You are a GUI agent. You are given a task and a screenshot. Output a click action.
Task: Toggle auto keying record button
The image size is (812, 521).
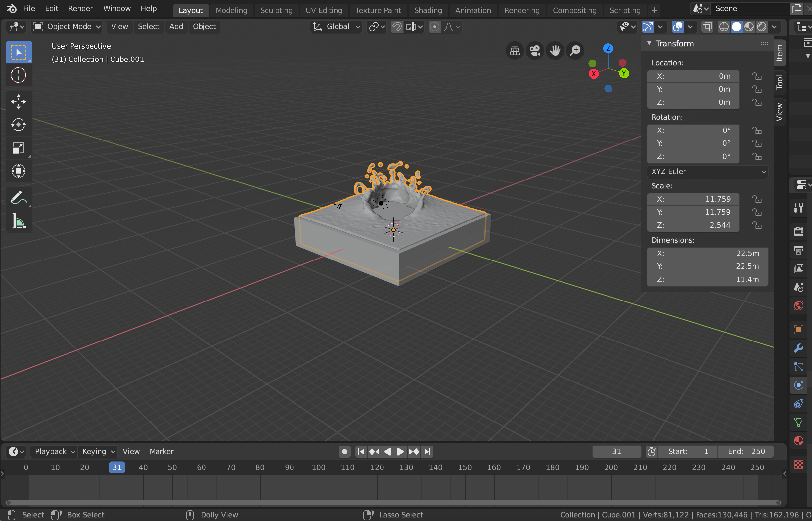point(345,452)
